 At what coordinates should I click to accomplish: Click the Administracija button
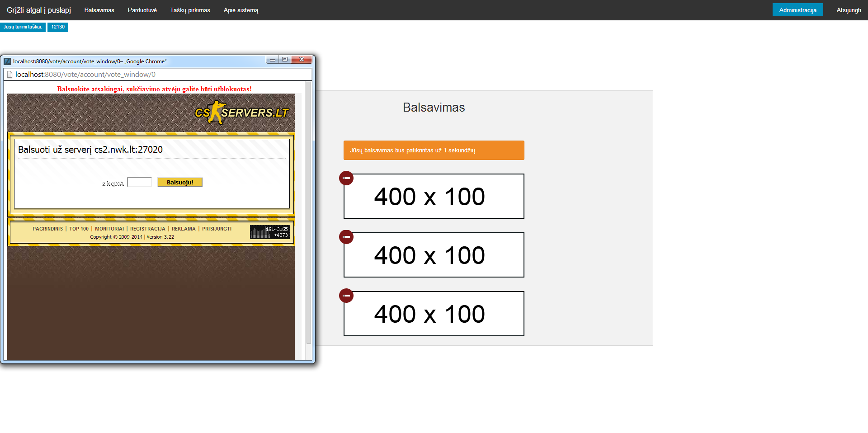[797, 10]
